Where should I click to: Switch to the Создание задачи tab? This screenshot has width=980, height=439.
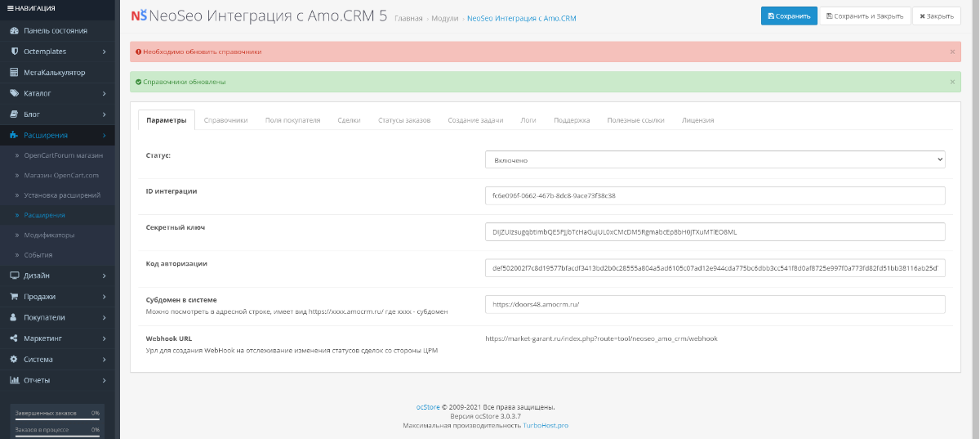click(x=475, y=120)
